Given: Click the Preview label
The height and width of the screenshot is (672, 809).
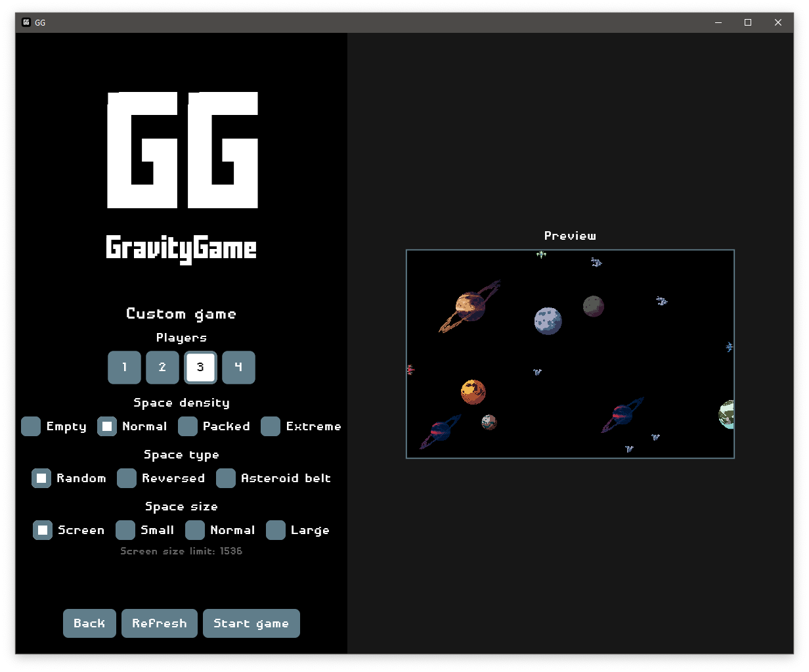Looking at the screenshot, I should [570, 236].
